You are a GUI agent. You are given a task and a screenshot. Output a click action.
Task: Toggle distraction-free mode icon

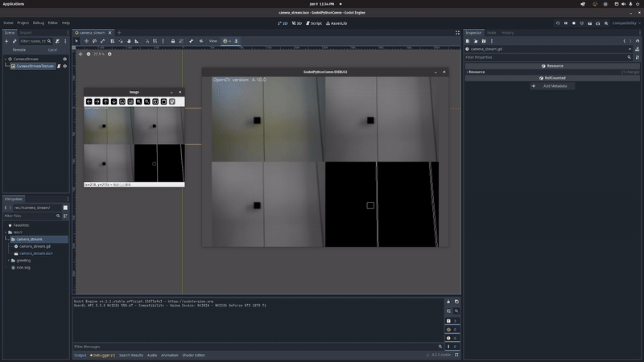tap(457, 33)
